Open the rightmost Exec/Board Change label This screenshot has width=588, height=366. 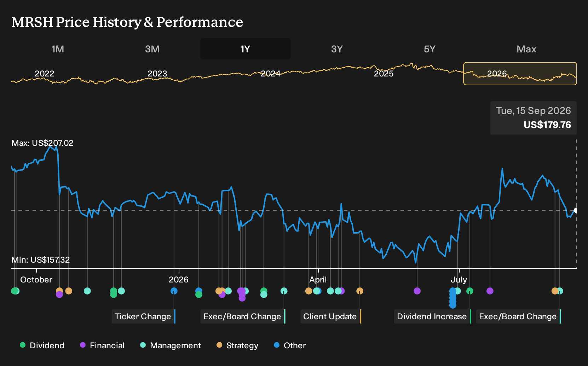[x=519, y=316]
